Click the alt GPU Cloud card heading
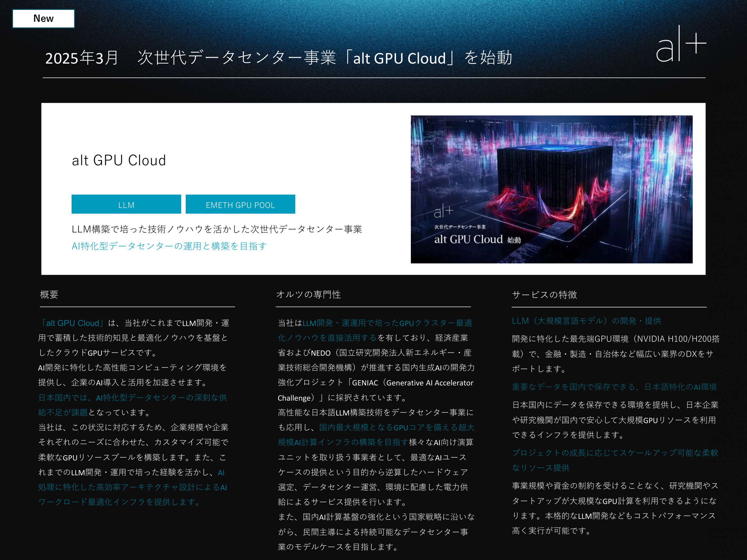 click(119, 160)
